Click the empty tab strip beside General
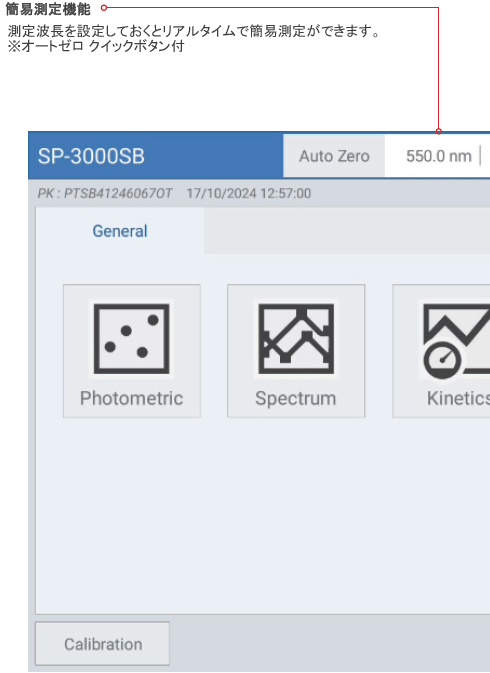490x673 pixels. point(347,231)
